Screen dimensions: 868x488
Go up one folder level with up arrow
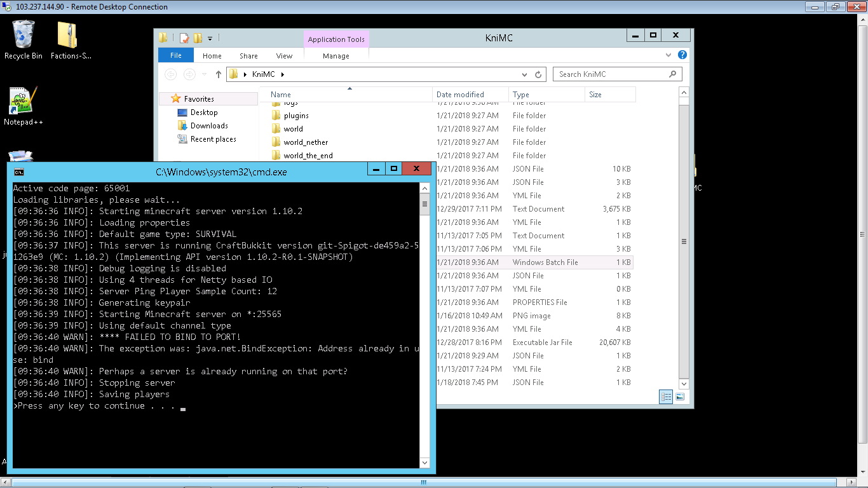(219, 74)
